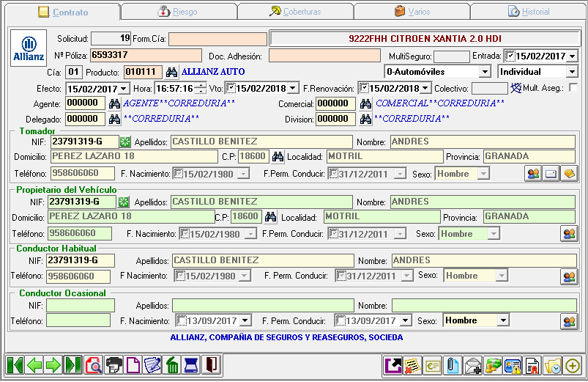Add a new mail with the envelope icon
Viewport: 588px width, 382px height.
pos(473,365)
